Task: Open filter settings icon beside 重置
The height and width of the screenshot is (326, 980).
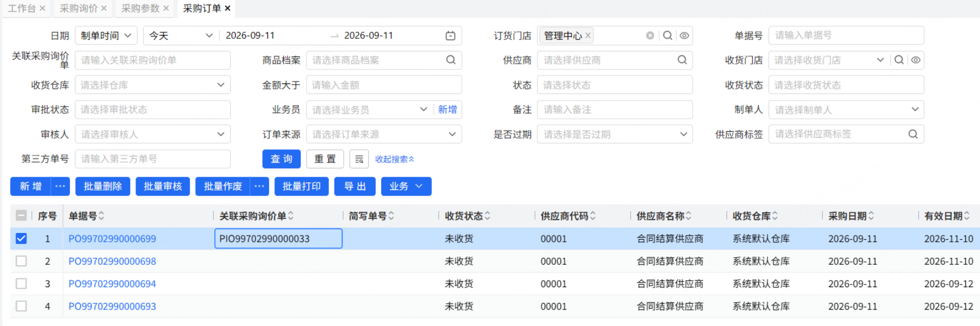Action: pos(359,159)
